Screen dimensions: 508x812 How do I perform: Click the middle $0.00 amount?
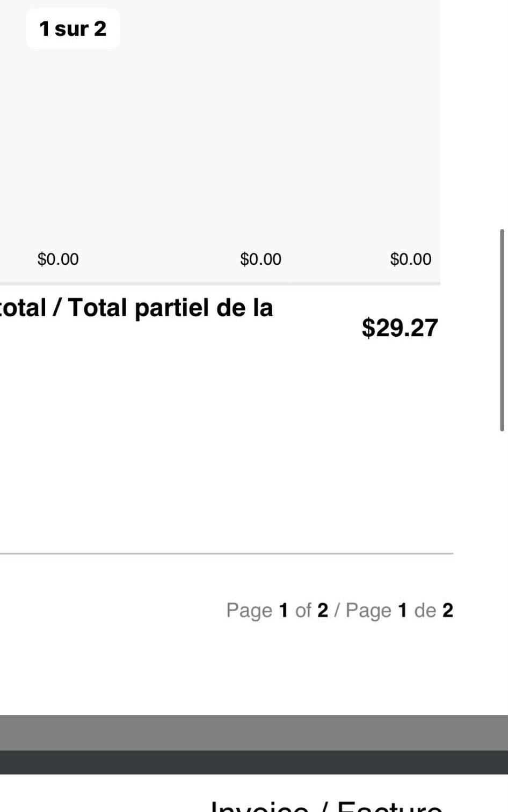(x=260, y=259)
